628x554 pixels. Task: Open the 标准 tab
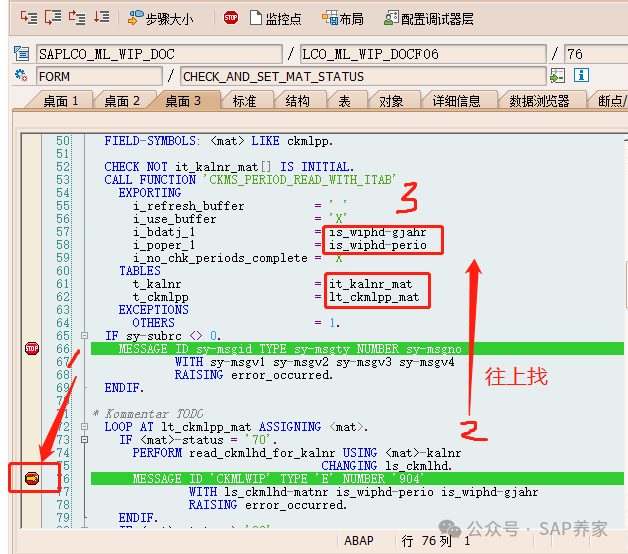tap(245, 101)
